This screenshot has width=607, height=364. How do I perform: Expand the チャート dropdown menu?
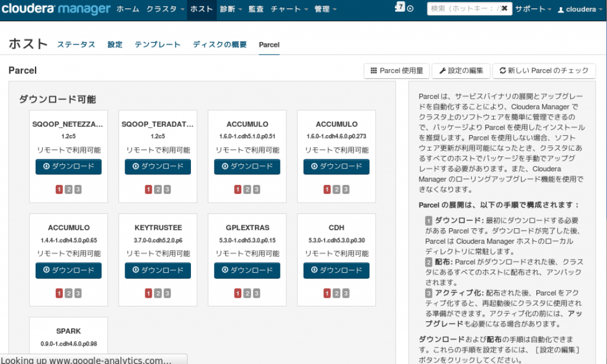click(289, 9)
